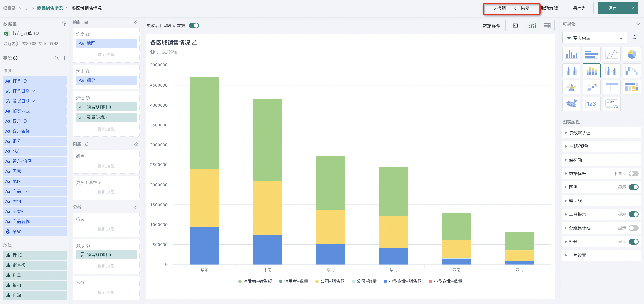
Task: Open the 字段 info icon
Action: [x=15, y=58]
